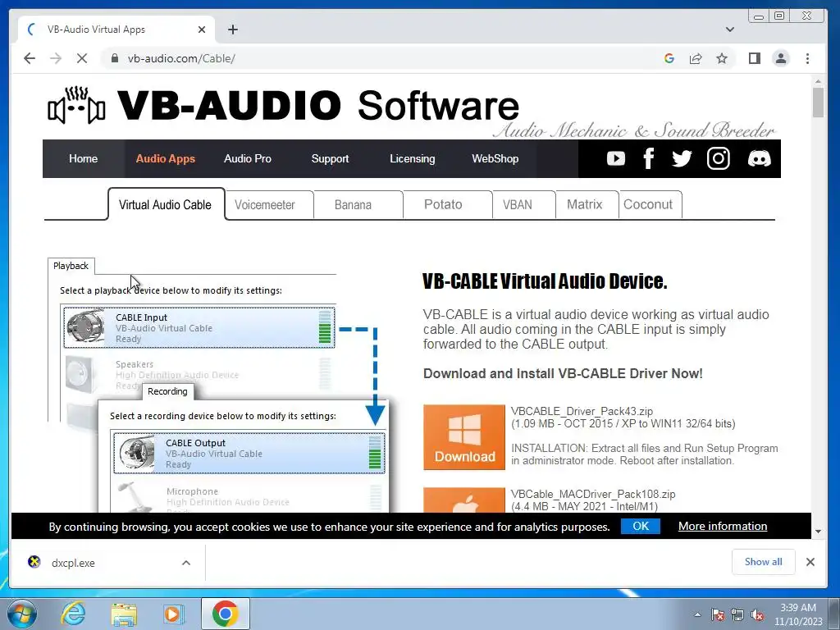Open the Licensing menu item
The image size is (840, 630).
413,158
